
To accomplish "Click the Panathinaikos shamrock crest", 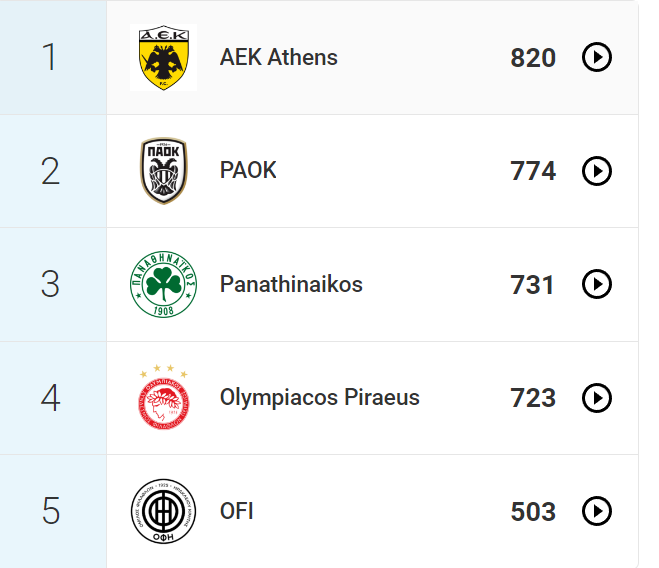I will coord(163,285).
